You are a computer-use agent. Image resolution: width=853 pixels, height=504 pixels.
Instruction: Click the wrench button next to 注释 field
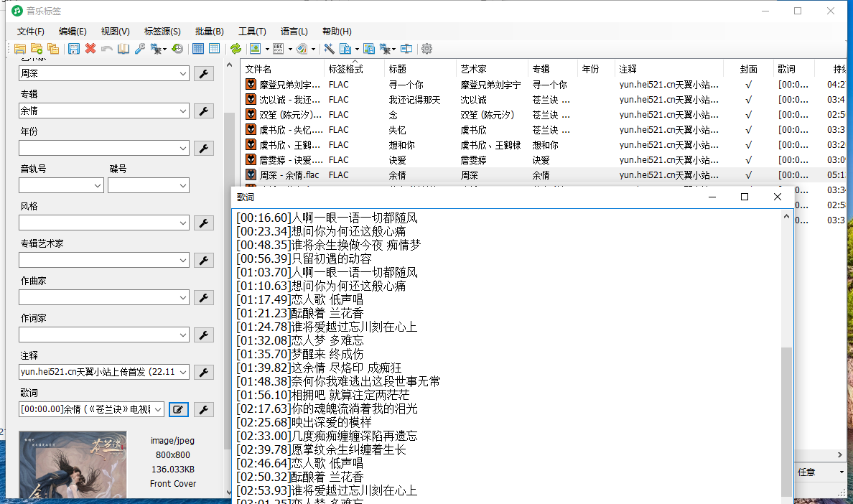[x=203, y=372]
